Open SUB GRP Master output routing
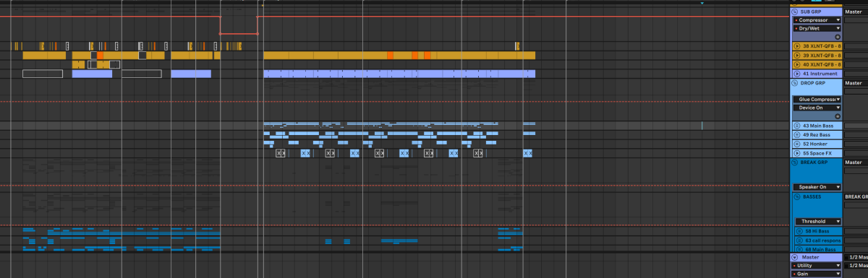The image size is (868, 278). [x=856, y=12]
